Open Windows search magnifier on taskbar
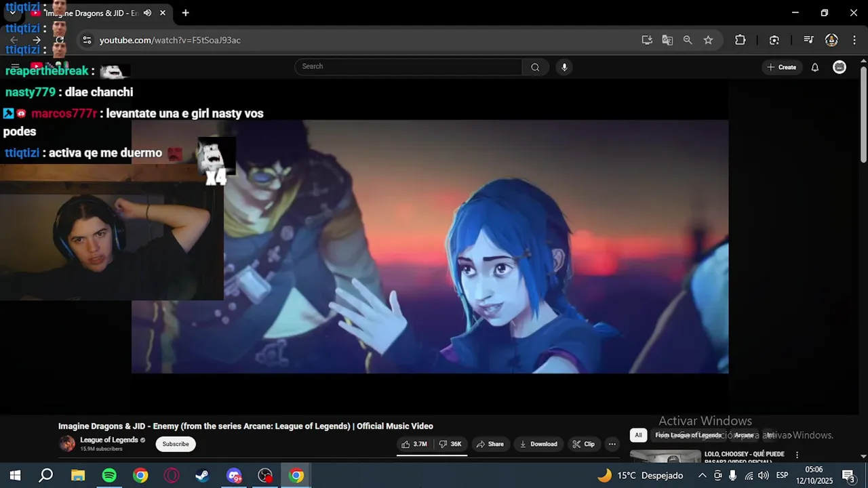 [x=46, y=476]
